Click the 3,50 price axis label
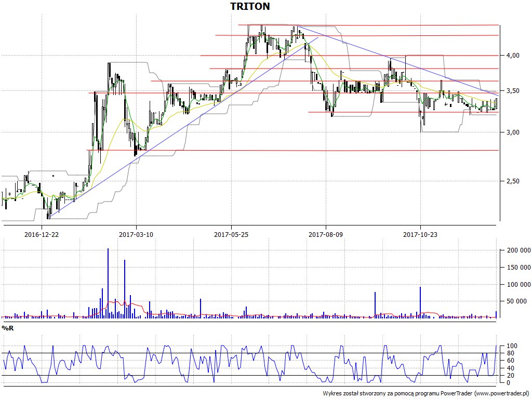The image size is (532, 399). coord(512,91)
